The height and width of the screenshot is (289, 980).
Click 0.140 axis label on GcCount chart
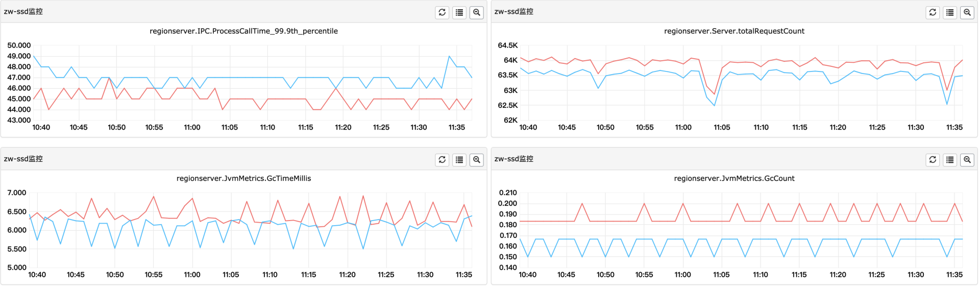tap(508, 268)
